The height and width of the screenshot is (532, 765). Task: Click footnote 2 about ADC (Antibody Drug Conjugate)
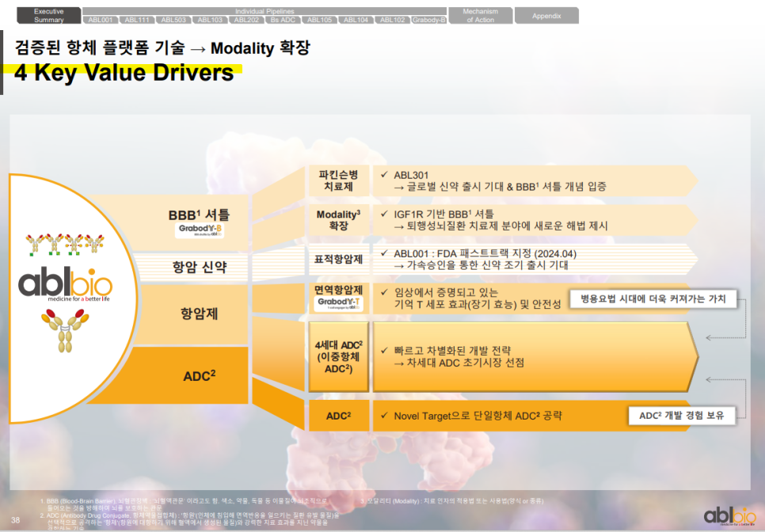point(189,522)
